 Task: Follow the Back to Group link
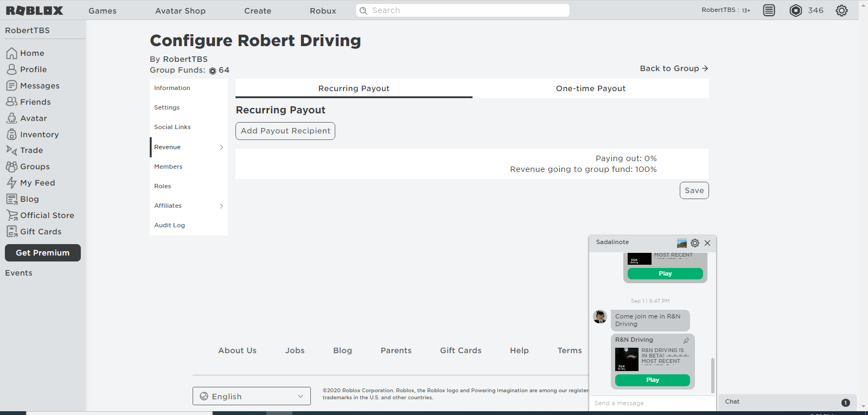tap(674, 68)
